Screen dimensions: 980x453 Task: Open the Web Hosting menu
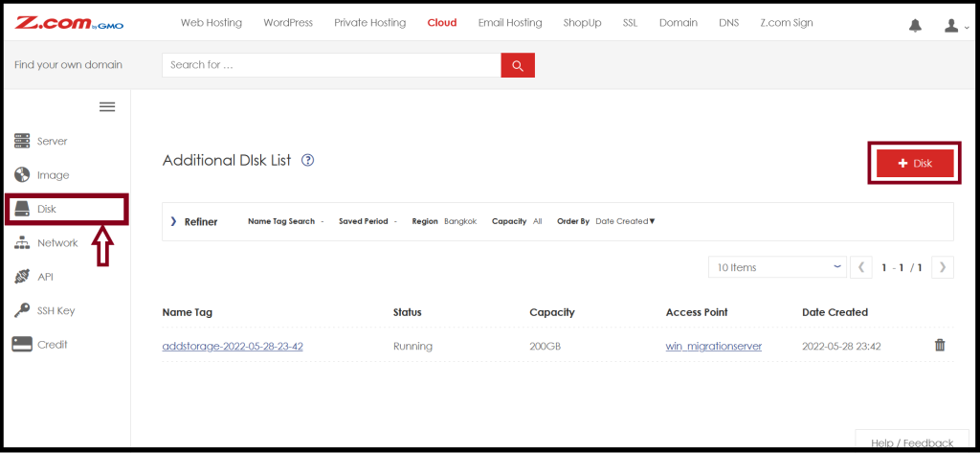[212, 23]
